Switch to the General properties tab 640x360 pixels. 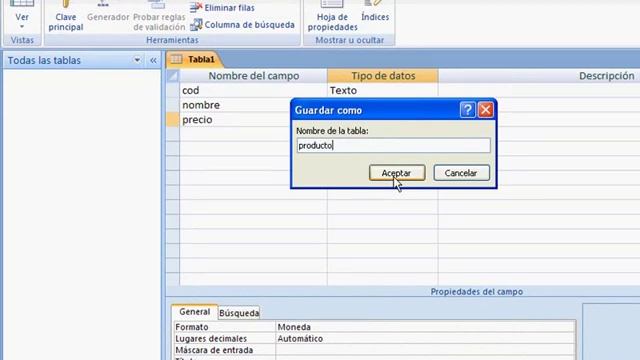pyautogui.click(x=195, y=312)
